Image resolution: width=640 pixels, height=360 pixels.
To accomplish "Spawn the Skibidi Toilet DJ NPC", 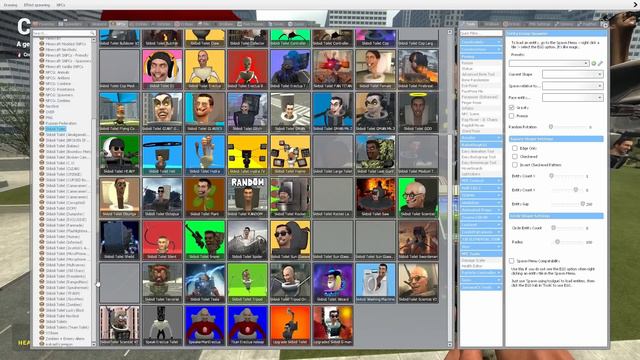I will coord(162,69).
